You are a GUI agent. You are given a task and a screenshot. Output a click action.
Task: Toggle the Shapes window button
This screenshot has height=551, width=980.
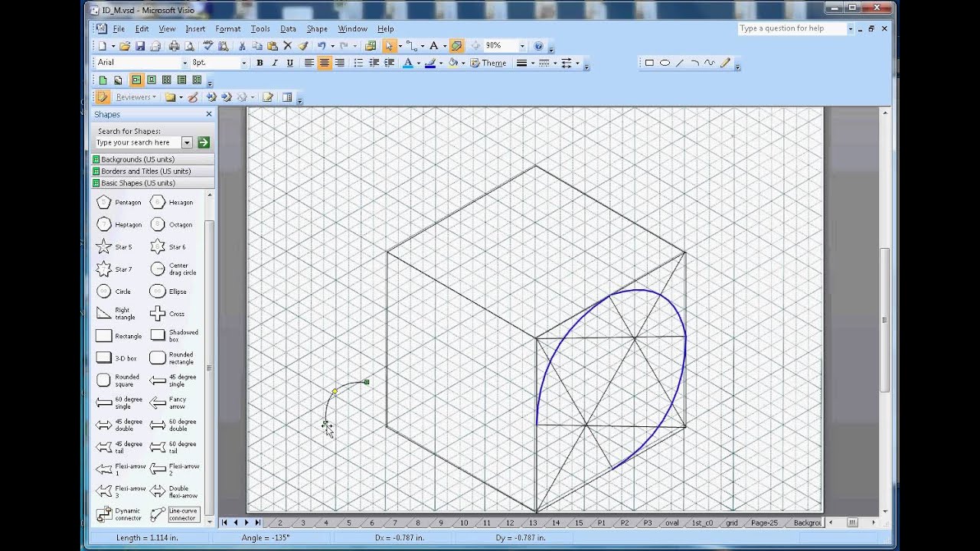[x=370, y=46]
